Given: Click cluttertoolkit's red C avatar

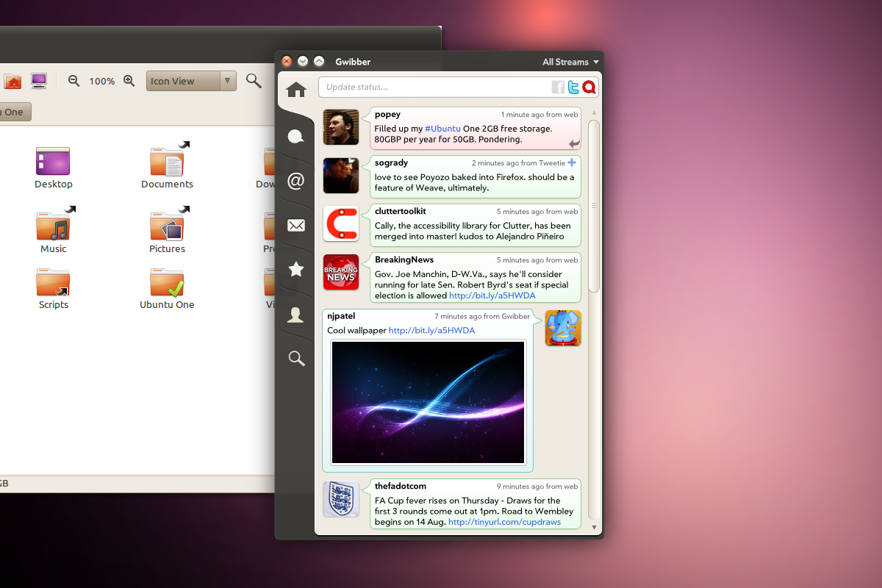Looking at the screenshot, I should tap(341, 223).
